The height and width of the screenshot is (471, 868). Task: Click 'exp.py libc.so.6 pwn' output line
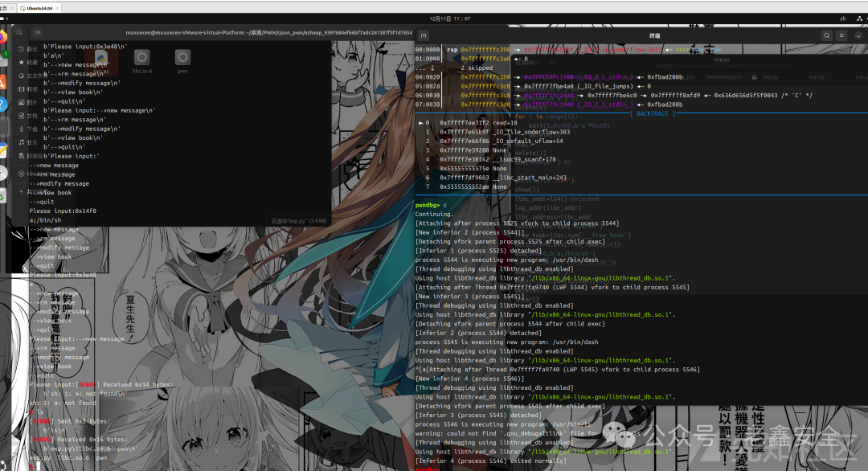click(x=68, y=457)
